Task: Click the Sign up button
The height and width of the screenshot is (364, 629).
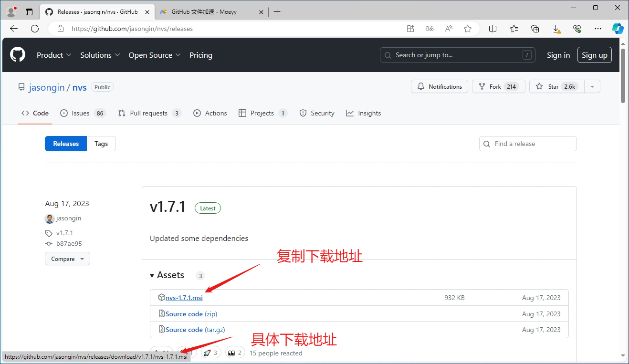Action: [595, 55]
